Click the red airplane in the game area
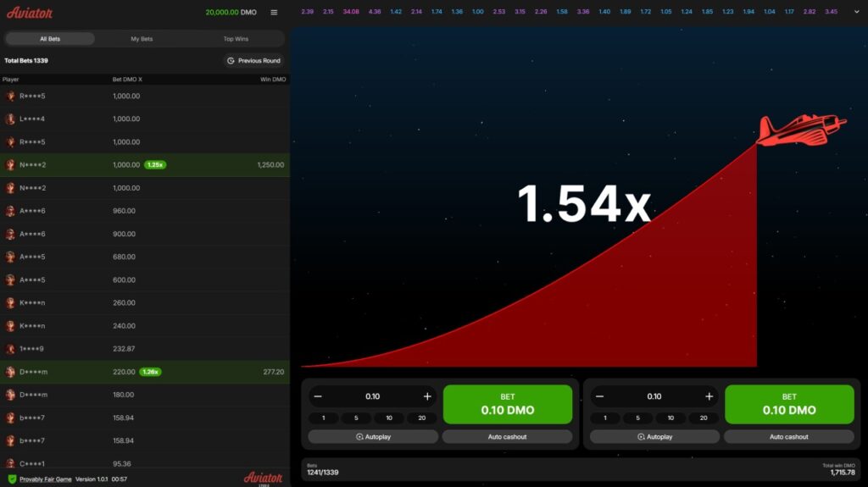This screenshot has width=868, height=487. coord(801,130)
